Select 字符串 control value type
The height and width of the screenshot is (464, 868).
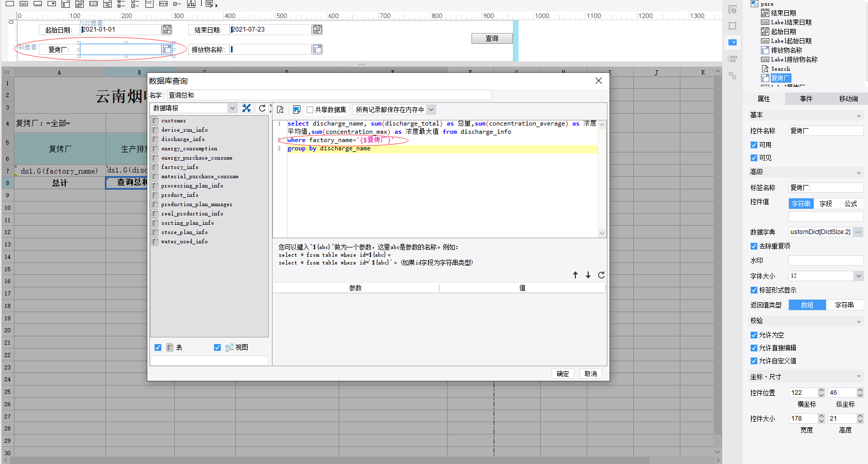click(x=801, y=204)
